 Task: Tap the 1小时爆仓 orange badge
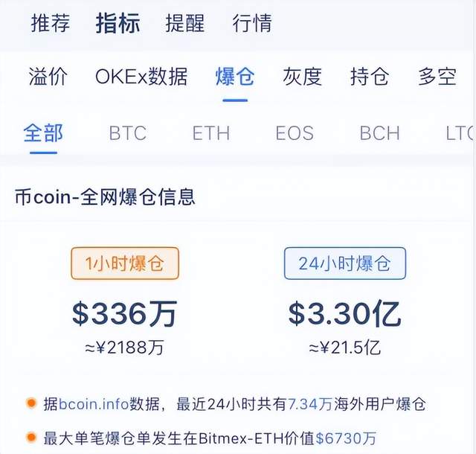pos(125,263)
